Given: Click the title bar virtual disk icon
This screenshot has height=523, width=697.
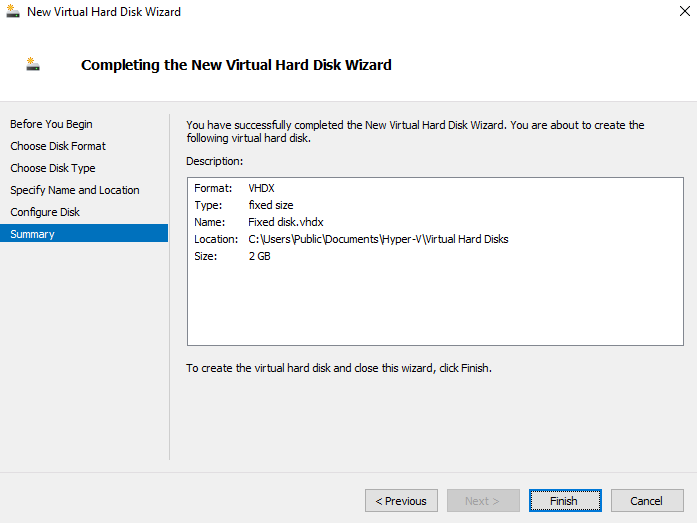Looking at the screenshot, I should 12,11.
